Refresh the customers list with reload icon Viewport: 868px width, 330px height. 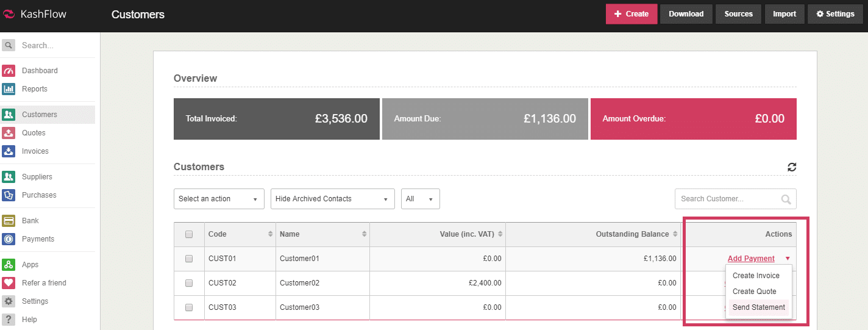coord(792,167)
